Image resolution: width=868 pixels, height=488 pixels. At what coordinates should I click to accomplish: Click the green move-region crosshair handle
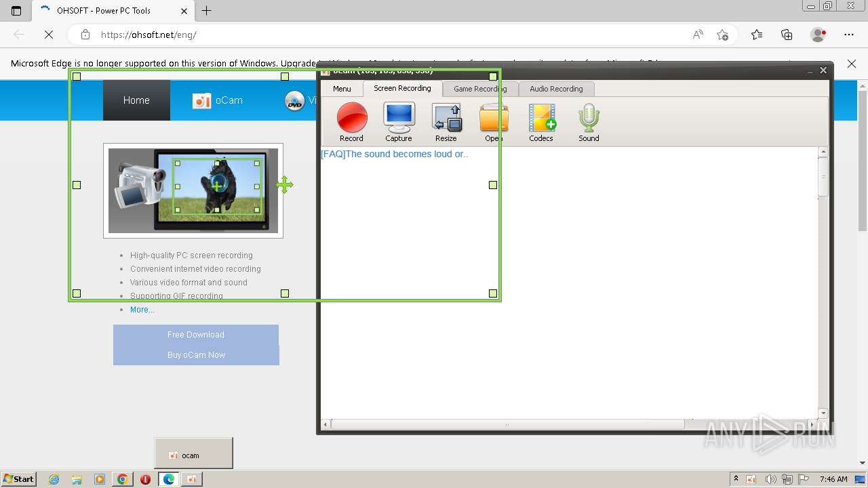point(284,184)
